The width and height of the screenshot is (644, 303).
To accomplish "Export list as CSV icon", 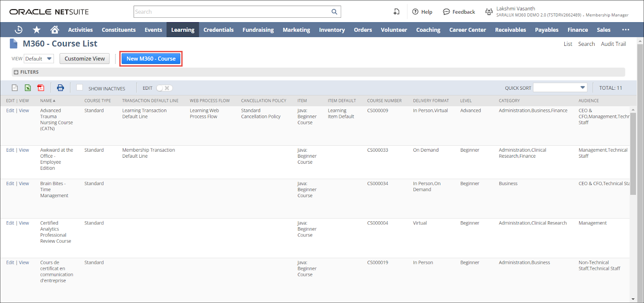I will (15, 88).
